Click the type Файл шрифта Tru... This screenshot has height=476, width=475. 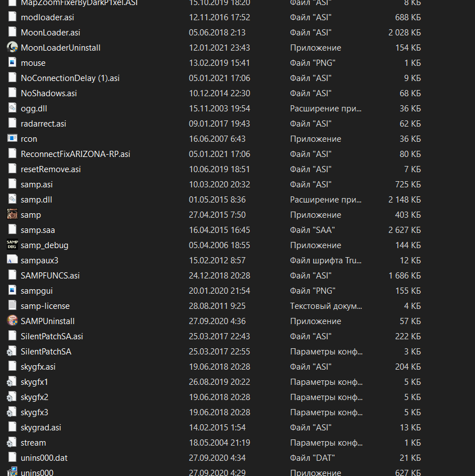(326, 261)
